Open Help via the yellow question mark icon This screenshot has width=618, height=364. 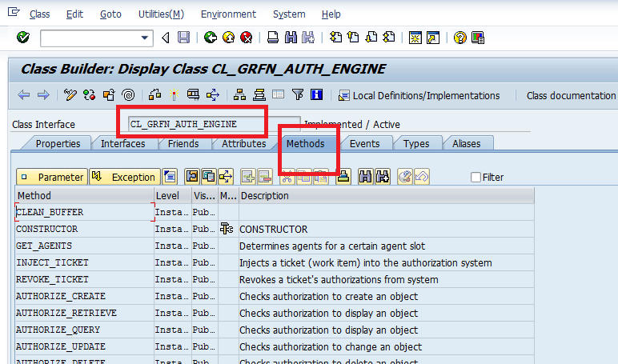pos(460,38)
